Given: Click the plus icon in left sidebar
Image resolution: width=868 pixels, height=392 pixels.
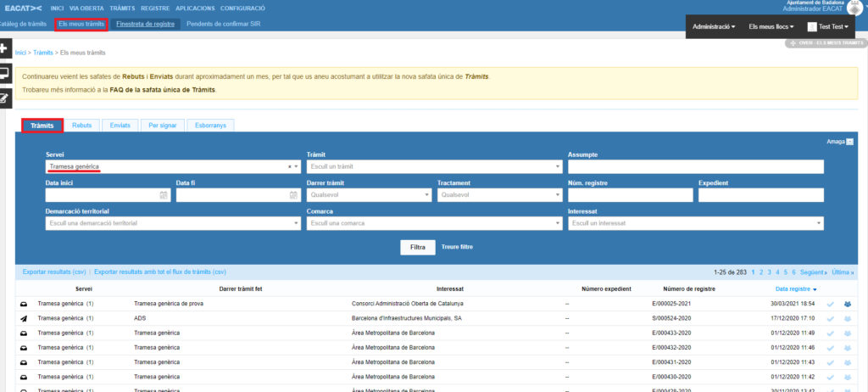Looking at the screenshot, I should click(4, 49).
